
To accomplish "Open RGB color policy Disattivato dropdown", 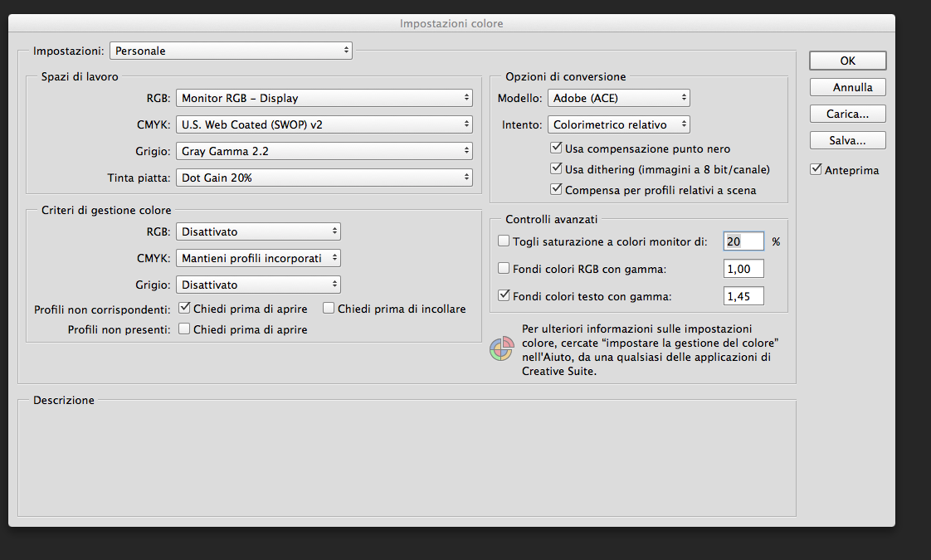I will [x=258, y=231].
